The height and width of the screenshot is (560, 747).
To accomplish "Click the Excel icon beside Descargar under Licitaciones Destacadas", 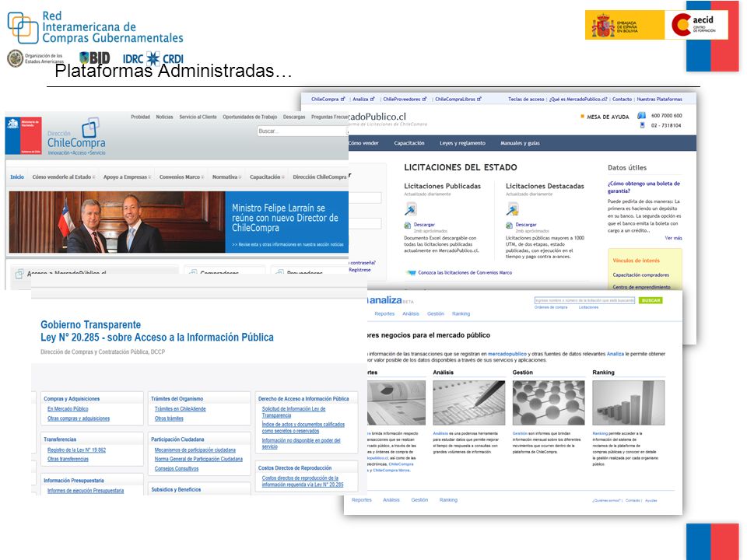I will [x=509, y=226].
